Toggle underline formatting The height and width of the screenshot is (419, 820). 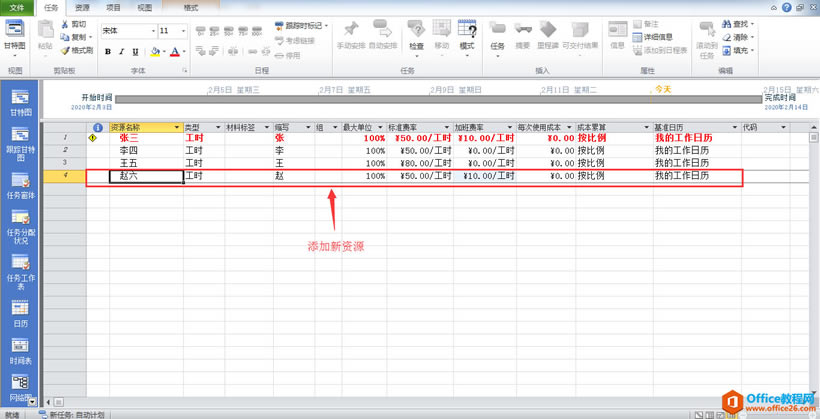coord(136,52)
